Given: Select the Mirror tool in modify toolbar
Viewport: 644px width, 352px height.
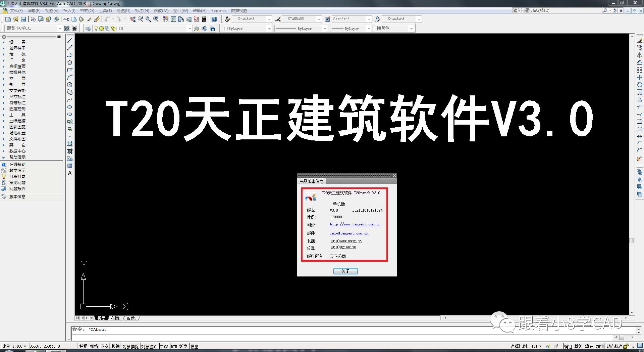Looking at the screenshot, I should (x=640, y=55).
